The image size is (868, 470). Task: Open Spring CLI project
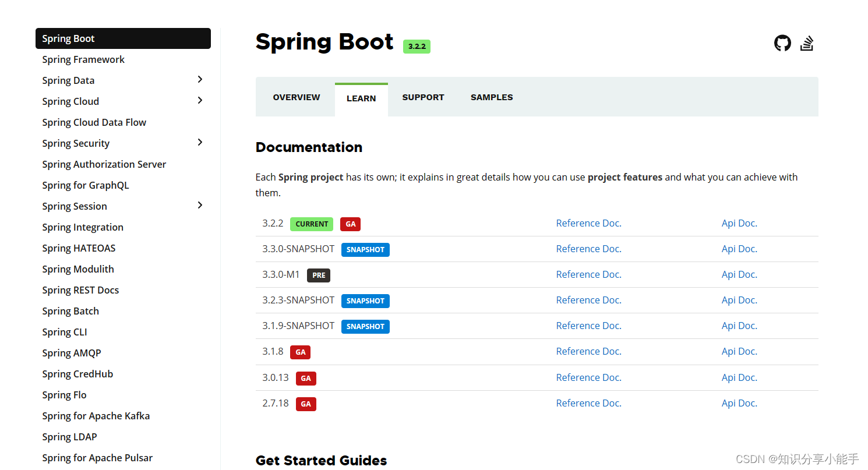[x=65, y=332]
